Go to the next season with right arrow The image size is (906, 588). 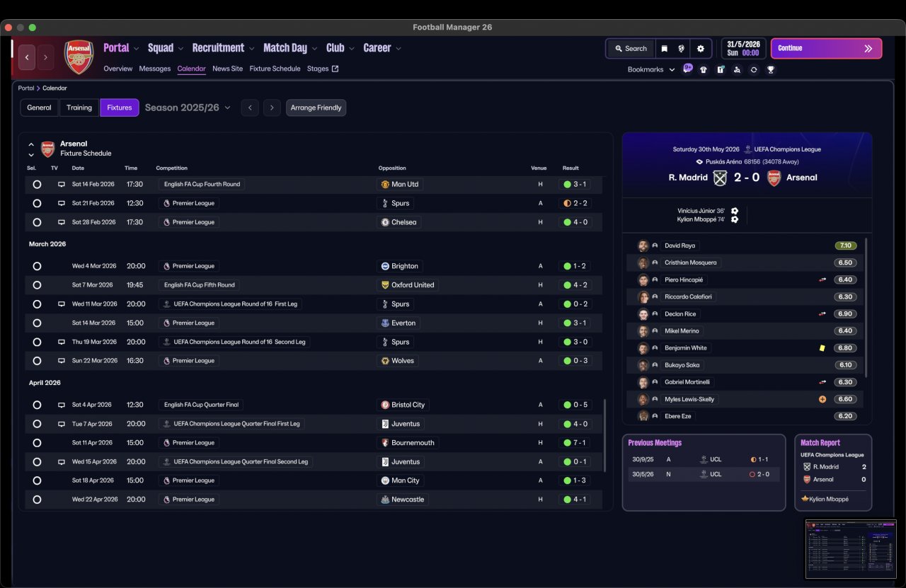pos(272,108)
